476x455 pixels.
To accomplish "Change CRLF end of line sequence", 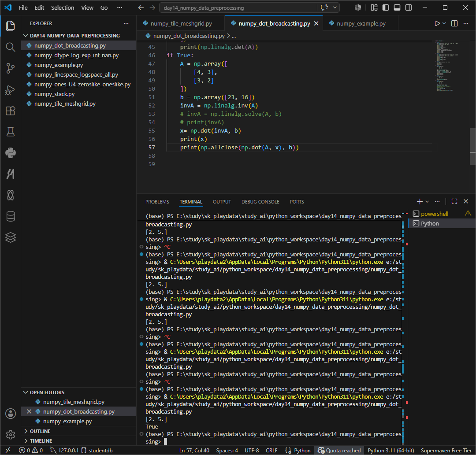I will click(271, 450).
